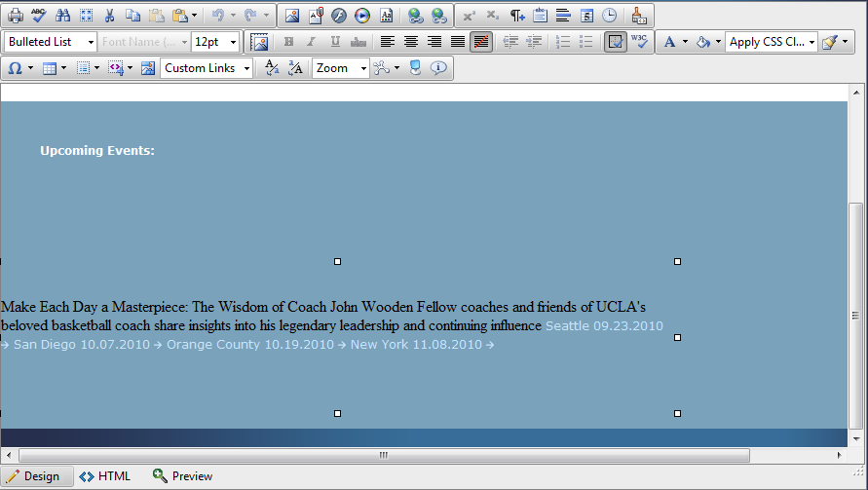
Task: Open the Document Manager paperclip icon
Action: tap(316, 16)
